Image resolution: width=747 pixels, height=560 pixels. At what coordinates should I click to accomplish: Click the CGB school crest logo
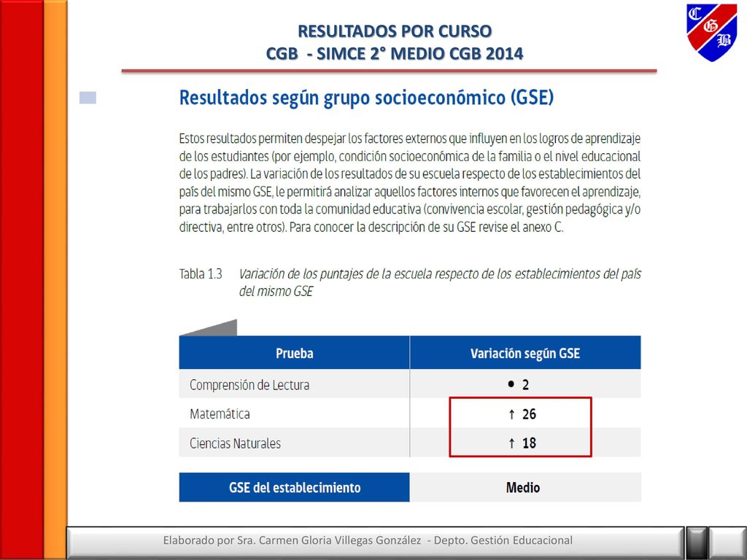click(x=712, y=32)
